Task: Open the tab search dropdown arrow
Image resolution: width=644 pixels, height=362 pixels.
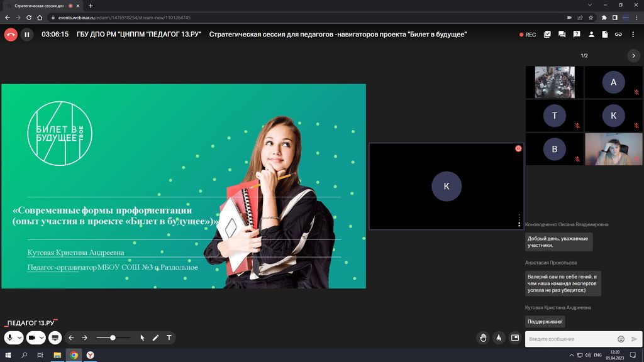Action: click(590, 5)
